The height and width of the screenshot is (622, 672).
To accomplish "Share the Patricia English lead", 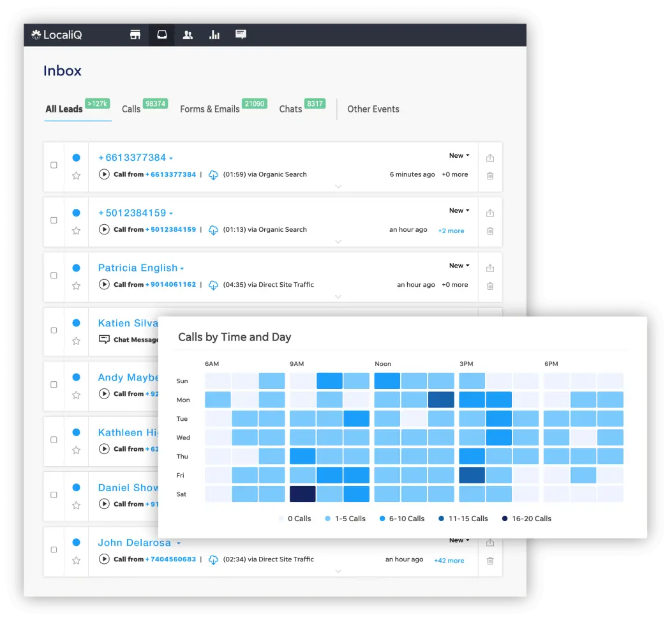I will click(490, 268).
